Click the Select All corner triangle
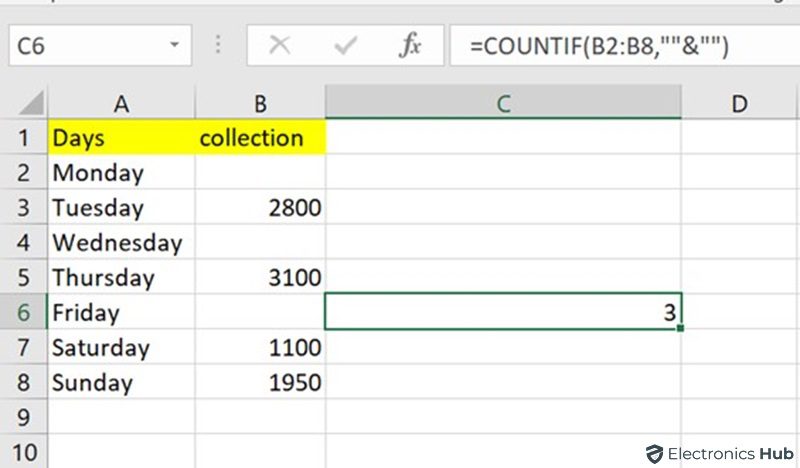800x468 pixels. pos(32,103)
